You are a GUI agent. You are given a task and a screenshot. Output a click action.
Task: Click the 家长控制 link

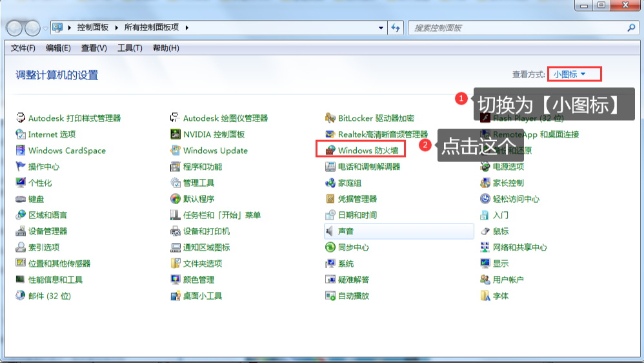point(508,183)
